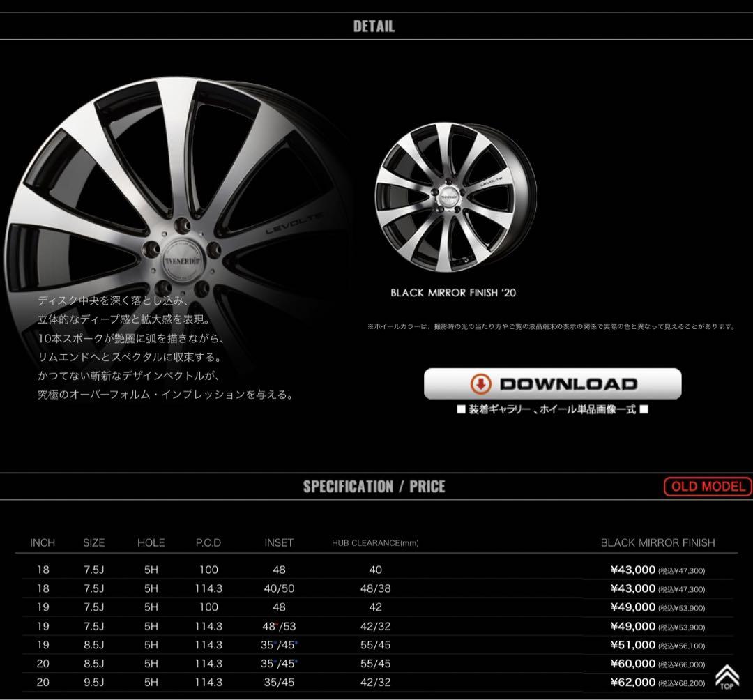Viewport: 753px width, 700px height.
Task: Click the ディスク中央を深く落とし込み line
Action: point(113,301)
